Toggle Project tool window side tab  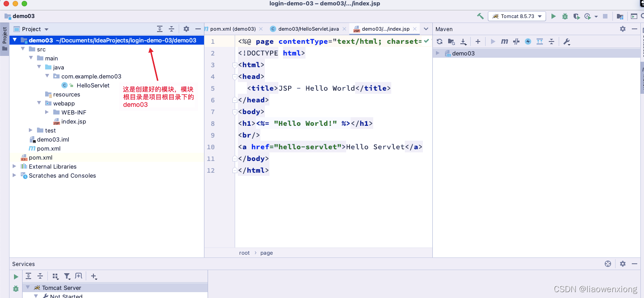(x=5, y=39)
